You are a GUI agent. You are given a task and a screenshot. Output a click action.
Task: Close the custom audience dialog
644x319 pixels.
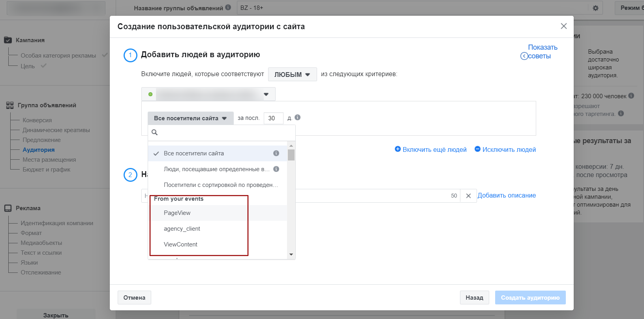563,26
